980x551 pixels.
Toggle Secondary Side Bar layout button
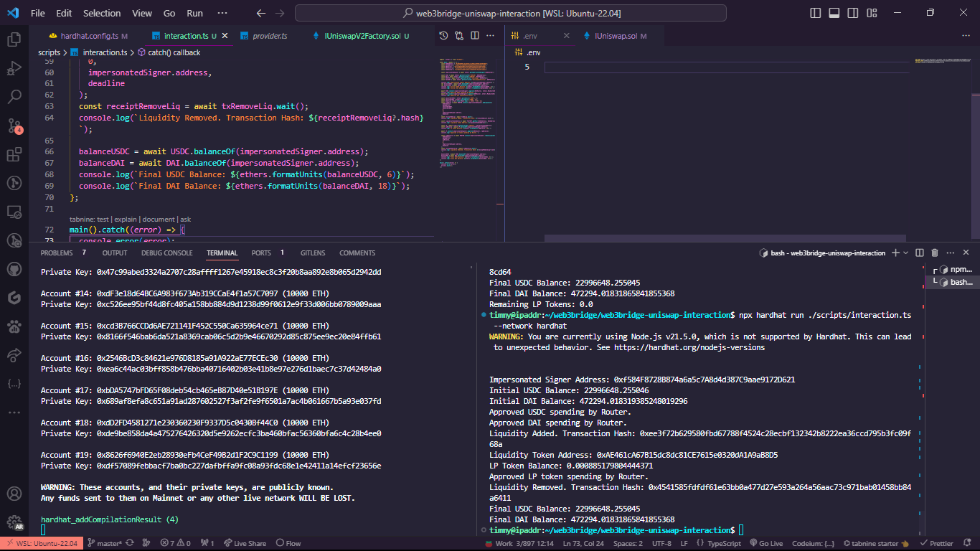click(853, 13)
